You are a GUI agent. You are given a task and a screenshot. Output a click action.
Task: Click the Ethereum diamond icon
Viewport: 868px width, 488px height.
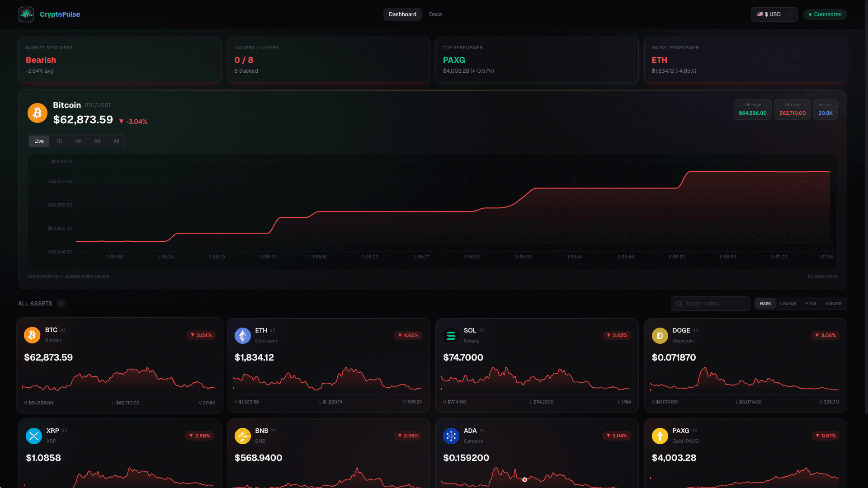[x=243, y=336]
